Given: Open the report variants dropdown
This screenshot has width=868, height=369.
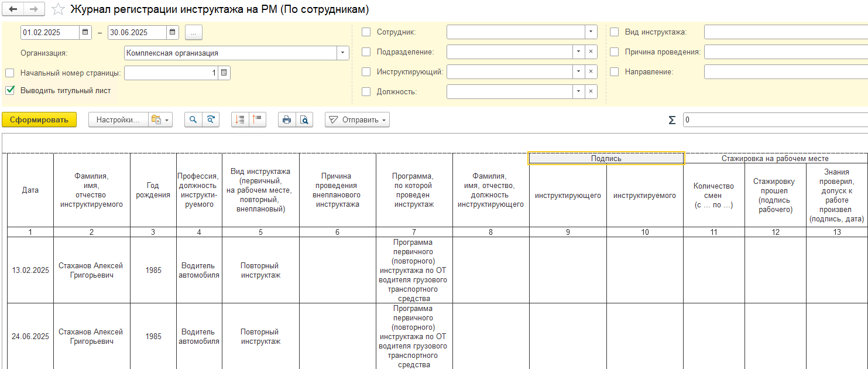Looking at the screenshot, I should tap(160, 119).
